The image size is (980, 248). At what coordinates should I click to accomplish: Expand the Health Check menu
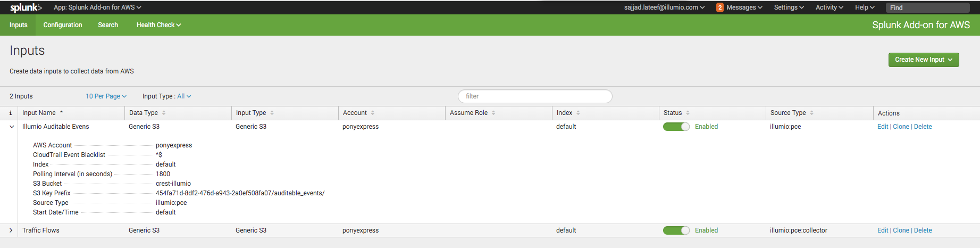point(158,25)
